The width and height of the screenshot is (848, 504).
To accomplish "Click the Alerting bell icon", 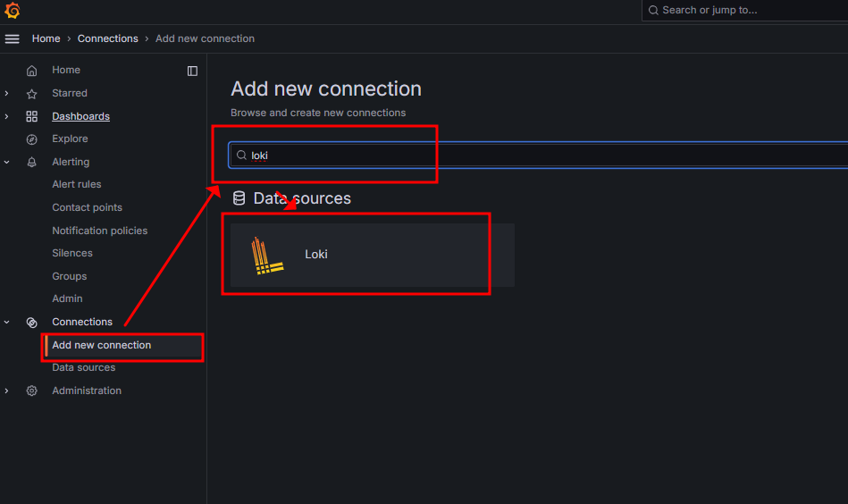I will [32, 163].
